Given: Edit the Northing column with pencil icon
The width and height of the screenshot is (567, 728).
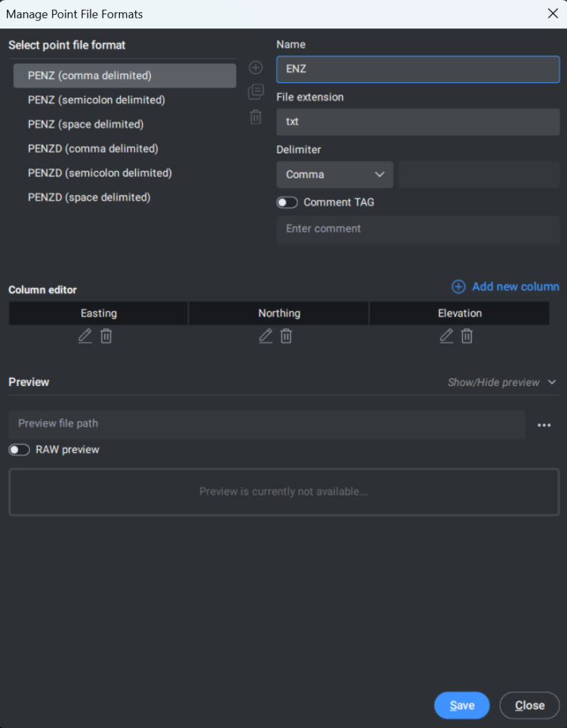Looking at the screenshot, I should click(x=265, y=336).
